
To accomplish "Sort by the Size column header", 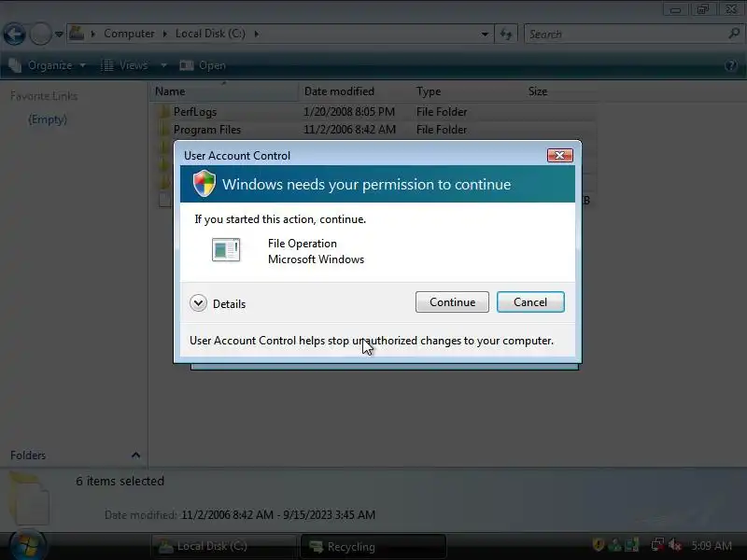I will tap(561, 91).
